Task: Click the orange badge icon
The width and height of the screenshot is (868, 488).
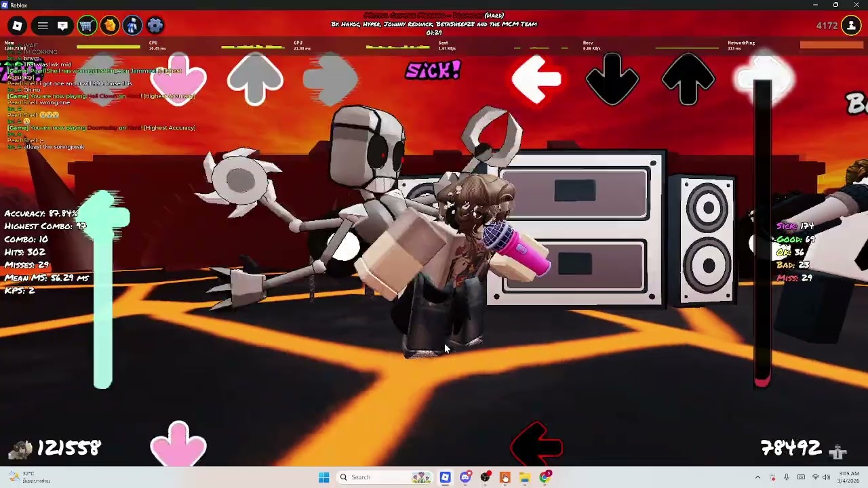Action: click(x=109, y=26)
